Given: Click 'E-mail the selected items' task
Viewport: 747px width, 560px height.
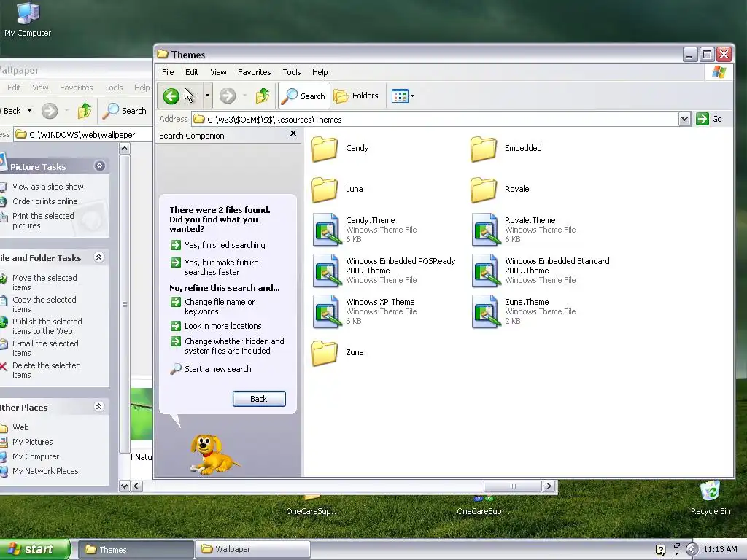Looking at the screenshot, I should [x=45, y=348].
